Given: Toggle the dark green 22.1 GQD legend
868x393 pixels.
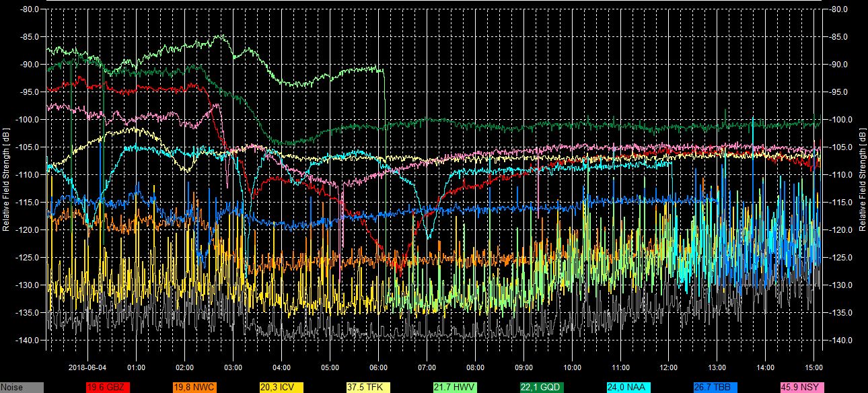Looking at the screenshot, I should [541, 388].
